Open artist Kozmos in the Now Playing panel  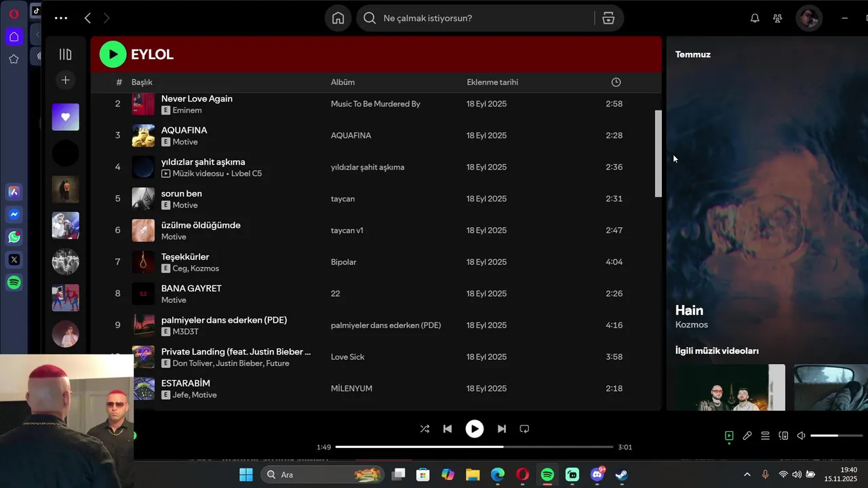pos(691,325)
